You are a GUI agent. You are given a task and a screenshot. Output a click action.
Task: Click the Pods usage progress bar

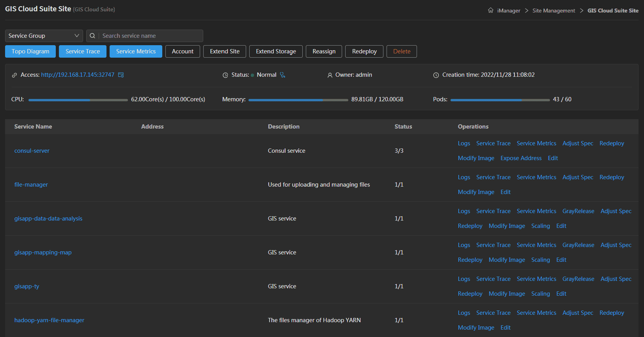click(500, 100)
